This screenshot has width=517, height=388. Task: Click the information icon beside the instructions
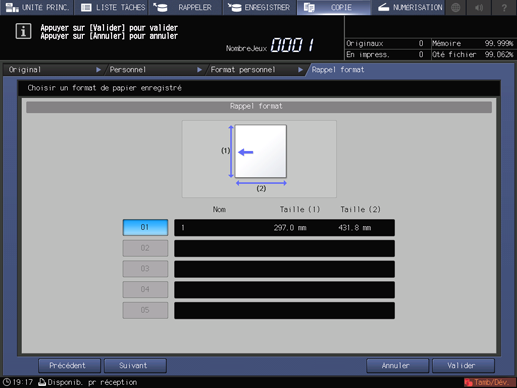[23, 31]
